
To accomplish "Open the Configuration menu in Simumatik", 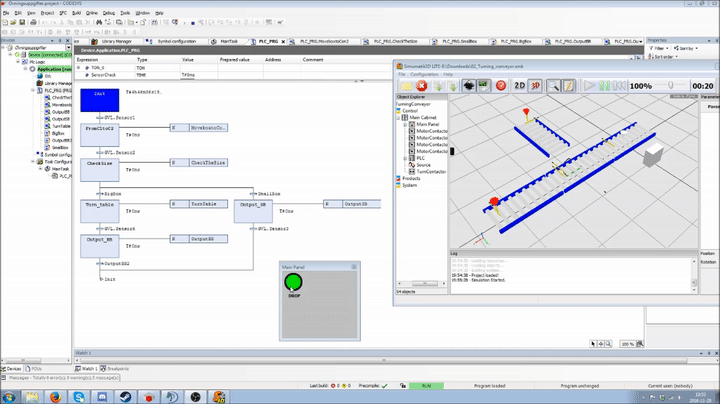I will 424,74.
